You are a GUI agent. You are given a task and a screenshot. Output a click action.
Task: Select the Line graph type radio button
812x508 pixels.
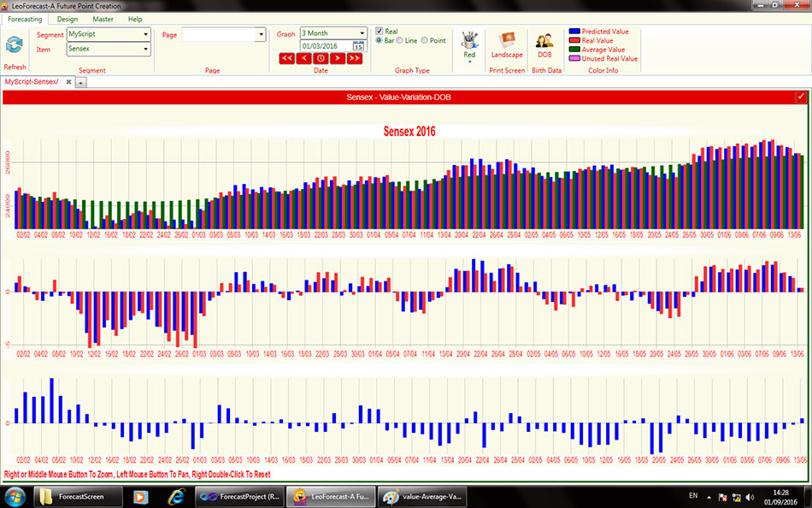click(x=400, y=40)
